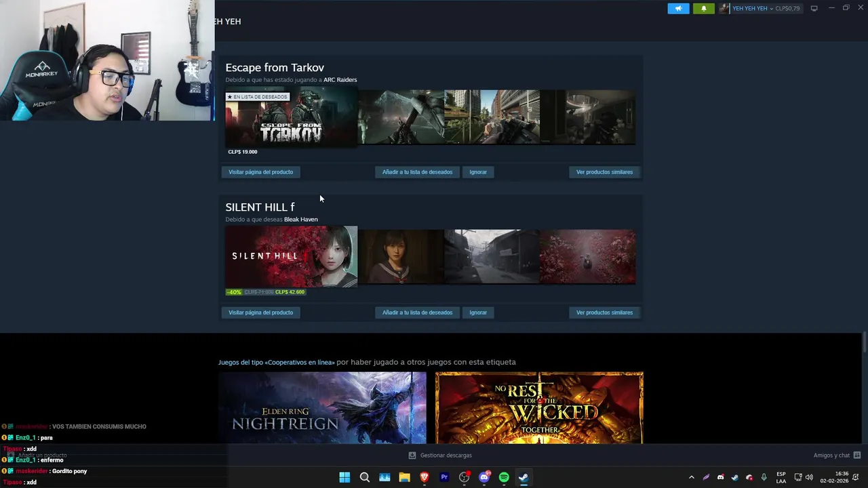The height and width of the screenshot is (488, 868).
Task: Click the microphone tray icon
Action: tap(764, 477)
